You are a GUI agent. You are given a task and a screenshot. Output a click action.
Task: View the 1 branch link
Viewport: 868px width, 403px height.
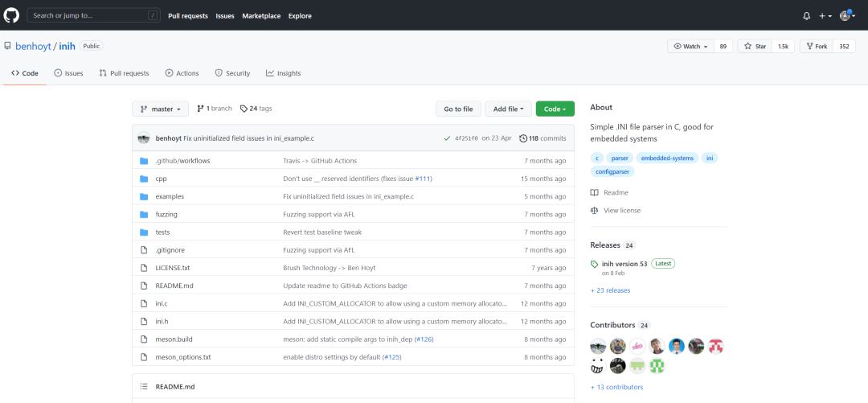[215, 109]
